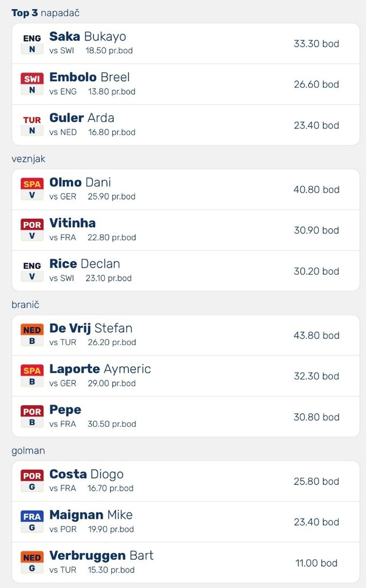Image resolution: width=366 pixels, height=588 pixels.
Task: Click the FRA team badge beside Maignan
Action: click(x=32, y=516)
